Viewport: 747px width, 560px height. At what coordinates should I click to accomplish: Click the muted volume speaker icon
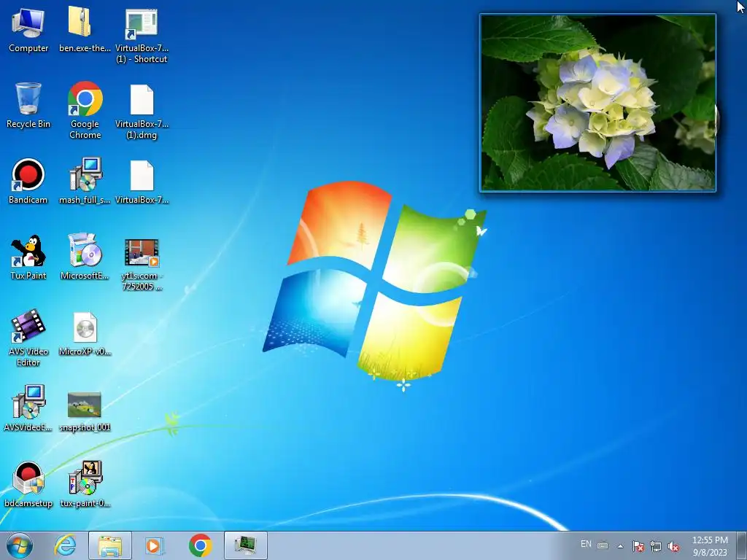(673, 546)
